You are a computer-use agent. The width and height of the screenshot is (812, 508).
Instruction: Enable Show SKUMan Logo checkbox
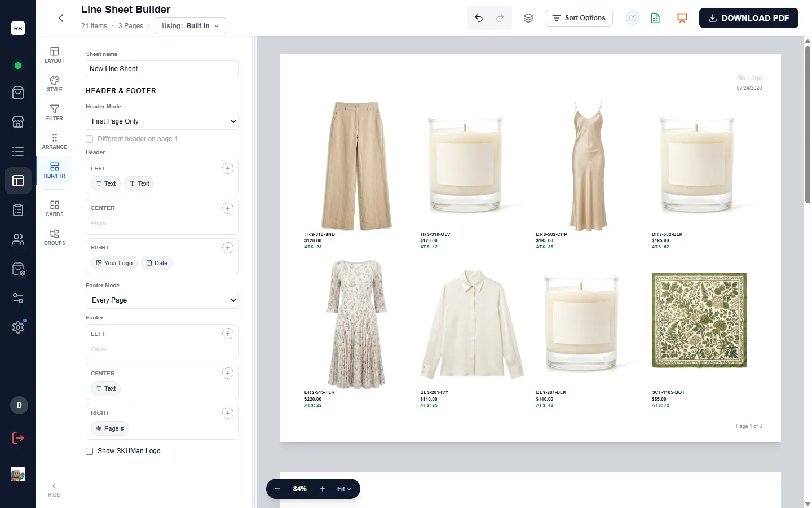89,451
